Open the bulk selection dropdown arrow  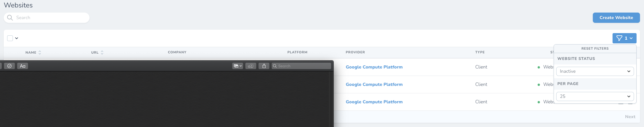(17, 38)
